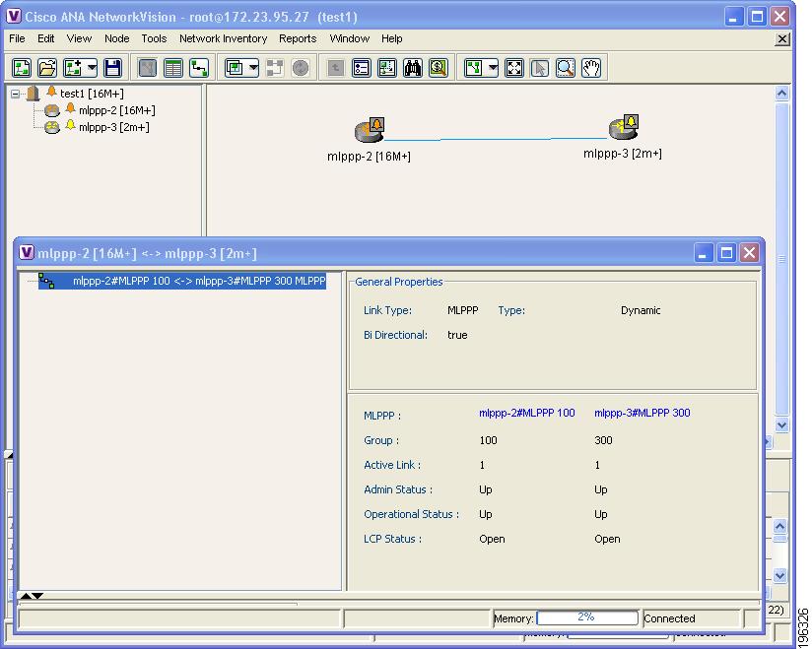812x649 pixels.
Task: Open a map with the folder icon
Action: [47, 68]
